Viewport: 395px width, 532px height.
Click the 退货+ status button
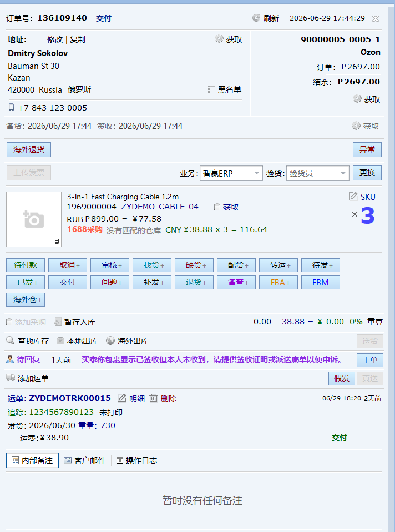(x=194, y=282)
